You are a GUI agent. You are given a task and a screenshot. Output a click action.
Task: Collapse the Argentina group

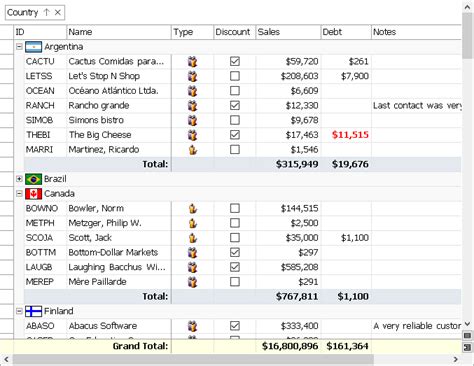[x=19, y=47]
